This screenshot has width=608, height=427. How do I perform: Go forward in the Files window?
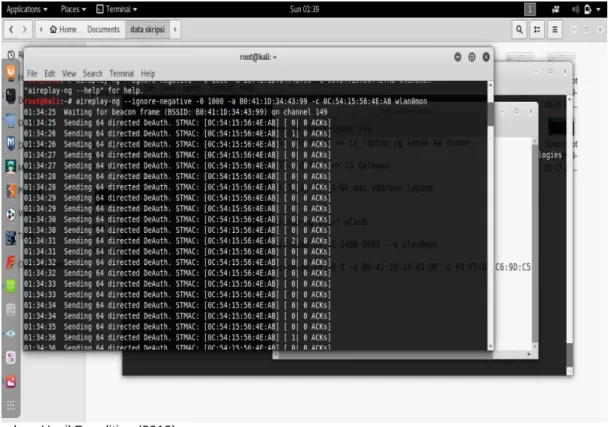click(x=24, y=29)
